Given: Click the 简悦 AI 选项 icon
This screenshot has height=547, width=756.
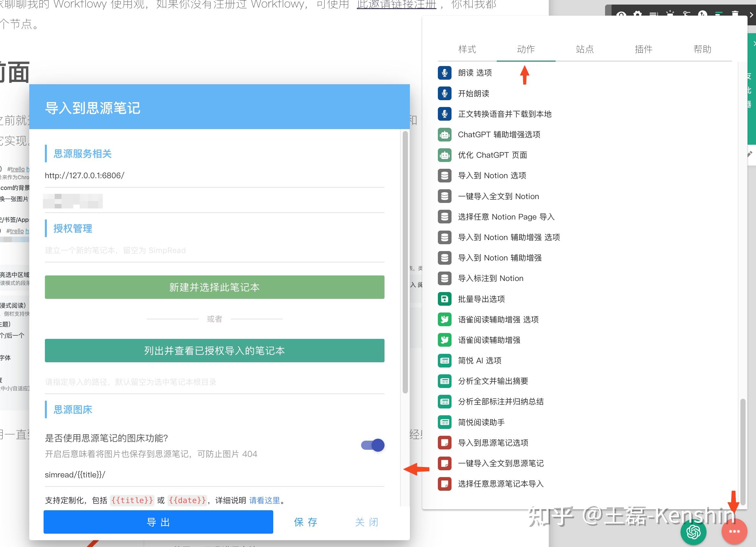Looking at the screenshot, I should point(444,361).
